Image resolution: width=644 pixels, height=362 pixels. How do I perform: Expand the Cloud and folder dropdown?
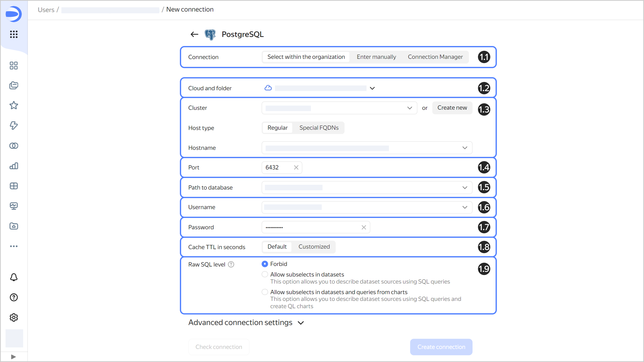click(372, 88)
